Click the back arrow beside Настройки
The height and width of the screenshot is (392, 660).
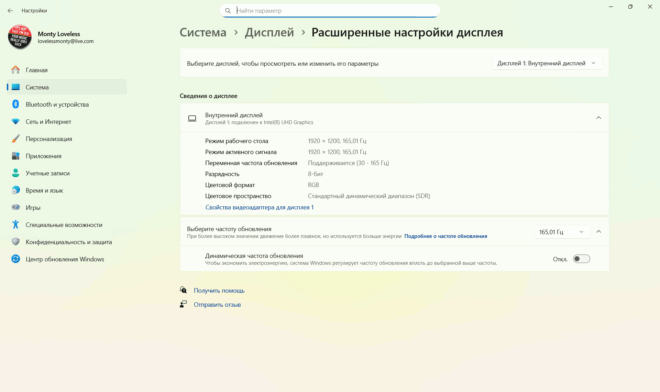coord(10,11)
